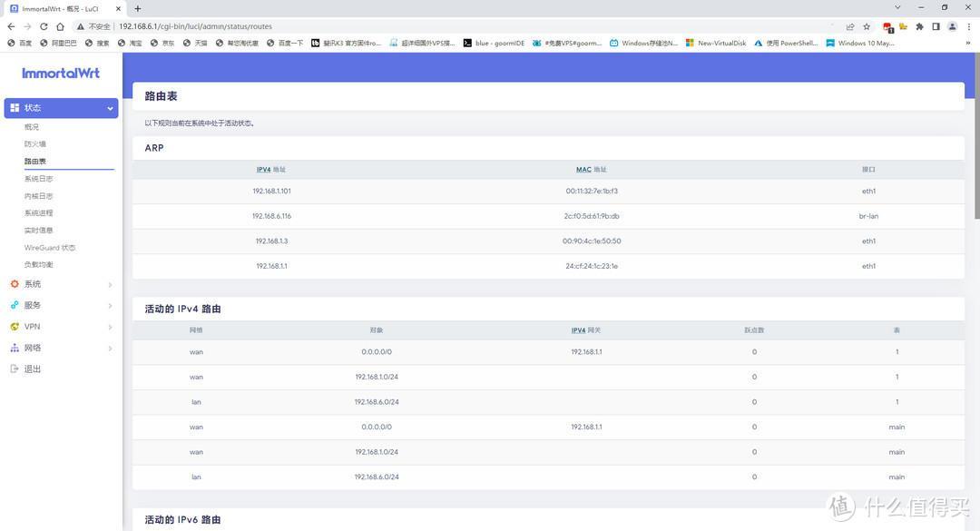Open the 阿里巴巴 bookmark
980x531 pixels.
tap(58, 44)
